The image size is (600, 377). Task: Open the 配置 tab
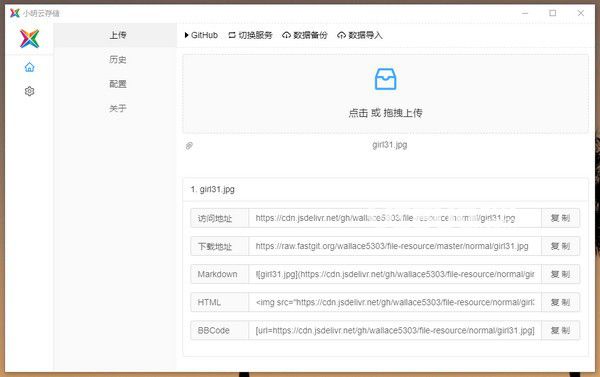click(115, 84)
